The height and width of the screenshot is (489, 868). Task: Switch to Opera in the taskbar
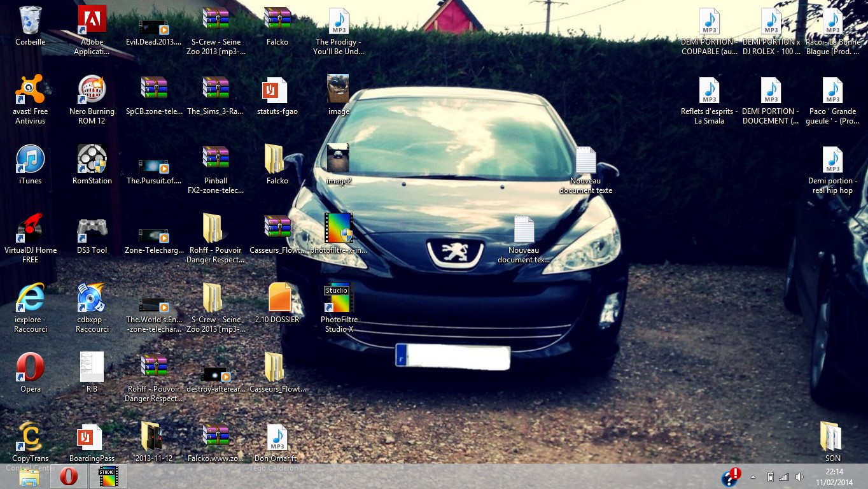pyautogui.click(x=69, y=476)
